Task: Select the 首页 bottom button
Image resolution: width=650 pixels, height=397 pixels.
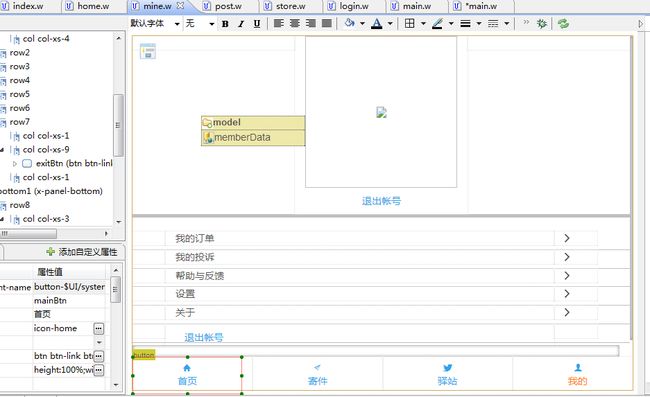Action: point(187,375)
